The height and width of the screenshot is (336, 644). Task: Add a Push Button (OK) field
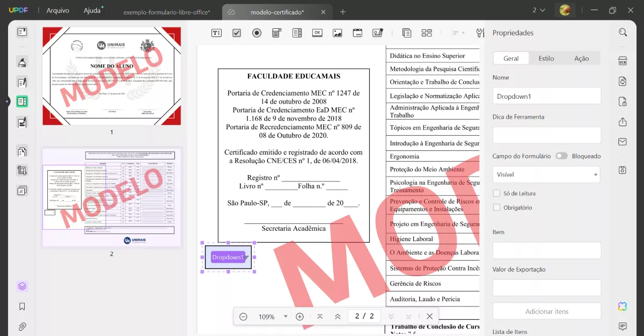point(317,33)
